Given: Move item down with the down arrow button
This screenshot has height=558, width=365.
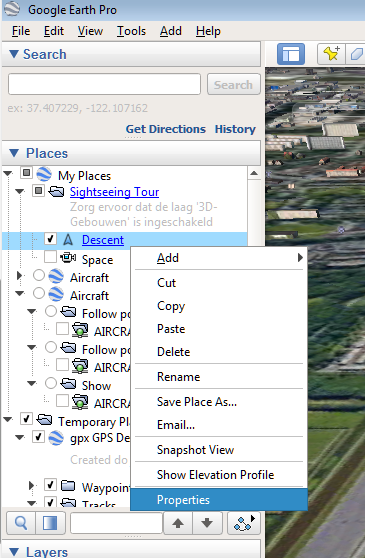Looking at the screenshot, I should (207, 523).
